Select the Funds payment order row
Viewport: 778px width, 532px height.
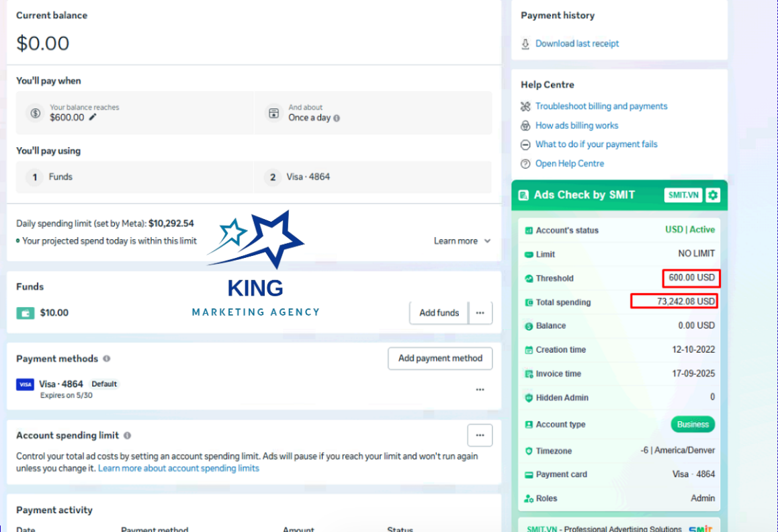pos(134,177)
